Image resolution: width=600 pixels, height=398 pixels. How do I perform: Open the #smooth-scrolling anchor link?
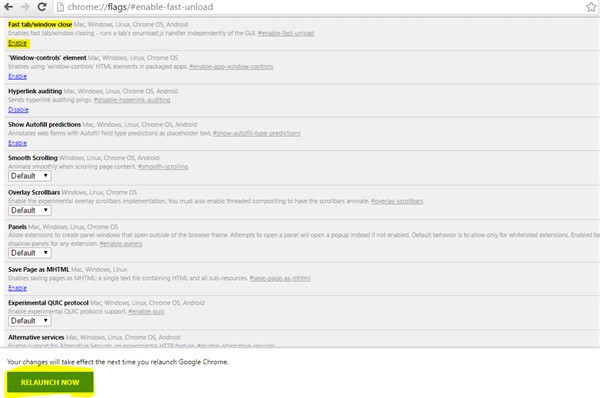(x=163, y=166)
